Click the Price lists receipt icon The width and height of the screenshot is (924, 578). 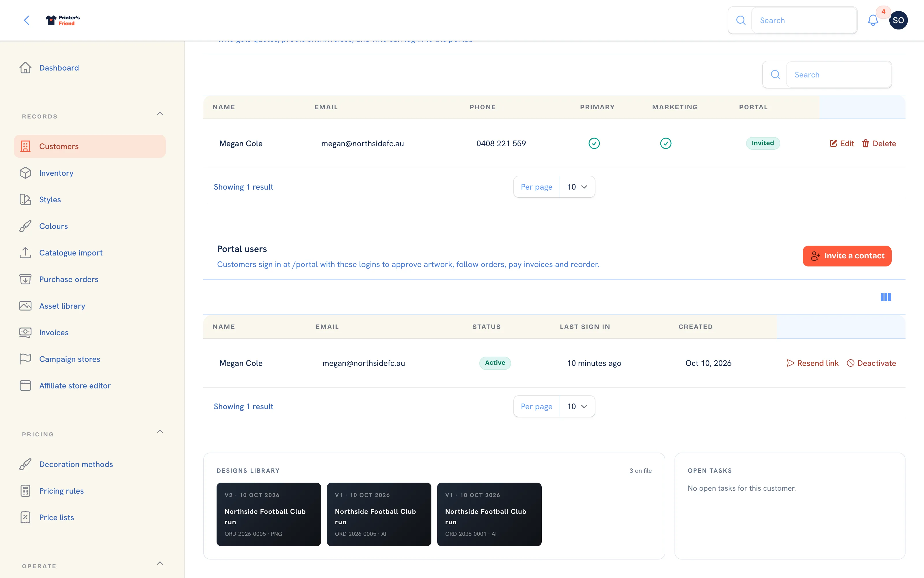25,517
